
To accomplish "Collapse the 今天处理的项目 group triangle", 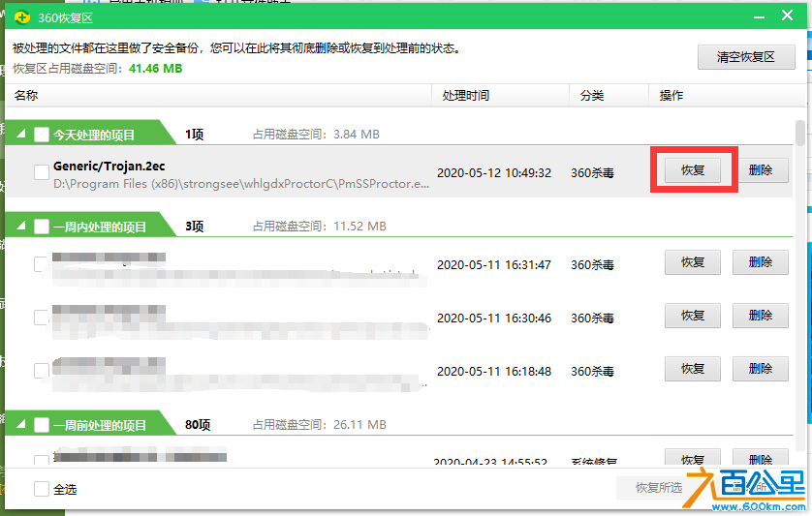I will [21, 134].
